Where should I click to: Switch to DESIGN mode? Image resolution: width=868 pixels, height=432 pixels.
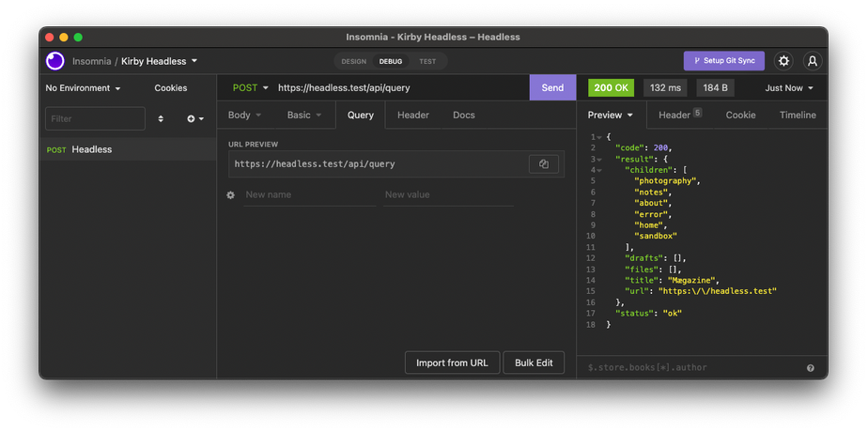(x=354, y=62)
